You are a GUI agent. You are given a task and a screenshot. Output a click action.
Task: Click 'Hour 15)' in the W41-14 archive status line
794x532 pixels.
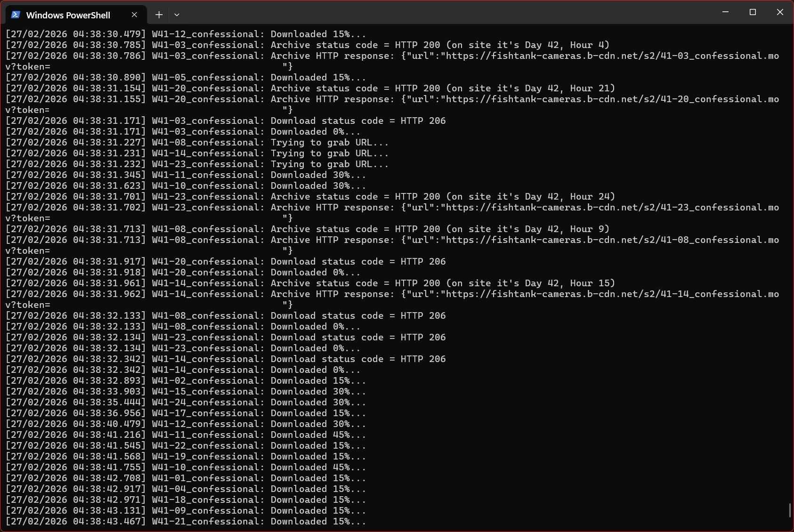point(592,283)
